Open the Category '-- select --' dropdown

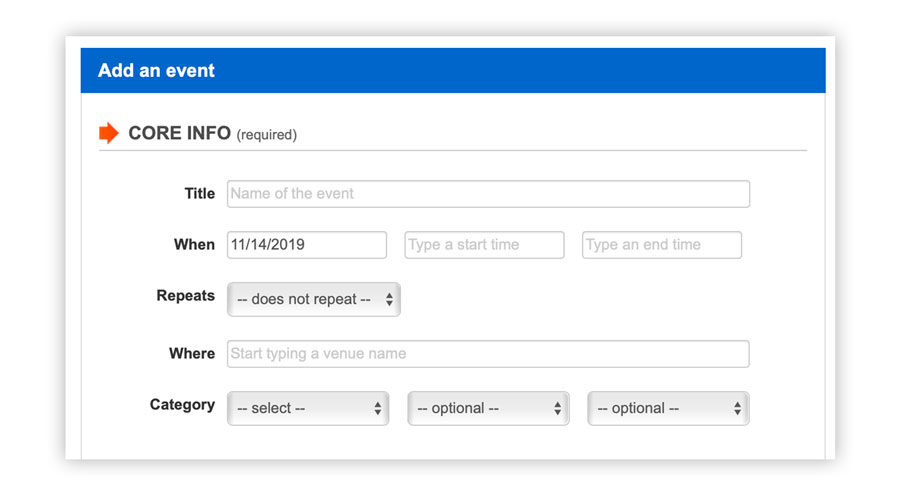(308, 408)
